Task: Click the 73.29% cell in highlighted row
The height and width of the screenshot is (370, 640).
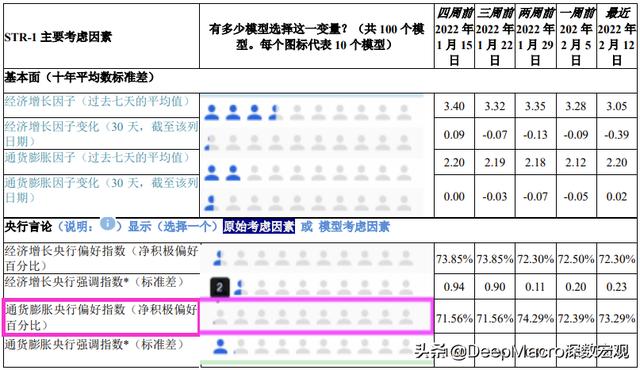Action: 617,318
